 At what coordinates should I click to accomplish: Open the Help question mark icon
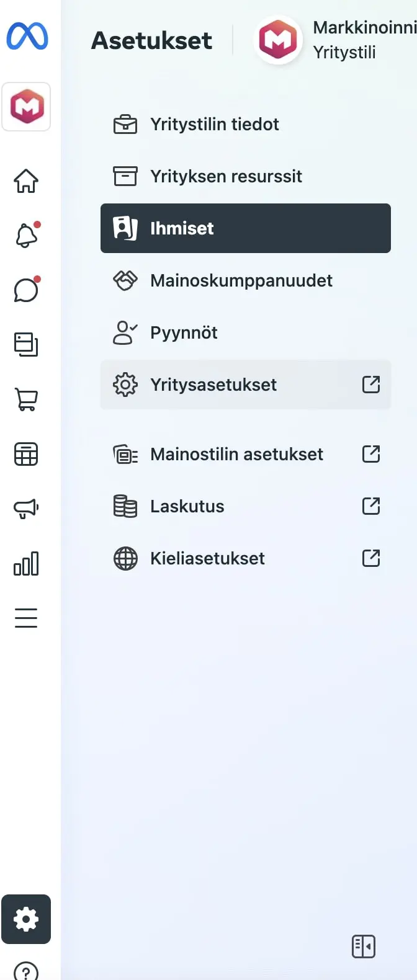pos(26,971)
